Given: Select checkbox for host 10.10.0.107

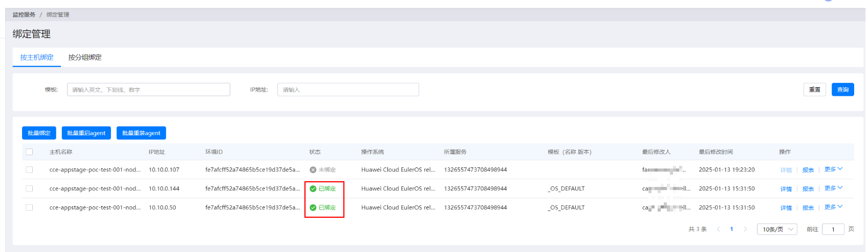Looking at the screenshot, I should [x=29, y=170].
